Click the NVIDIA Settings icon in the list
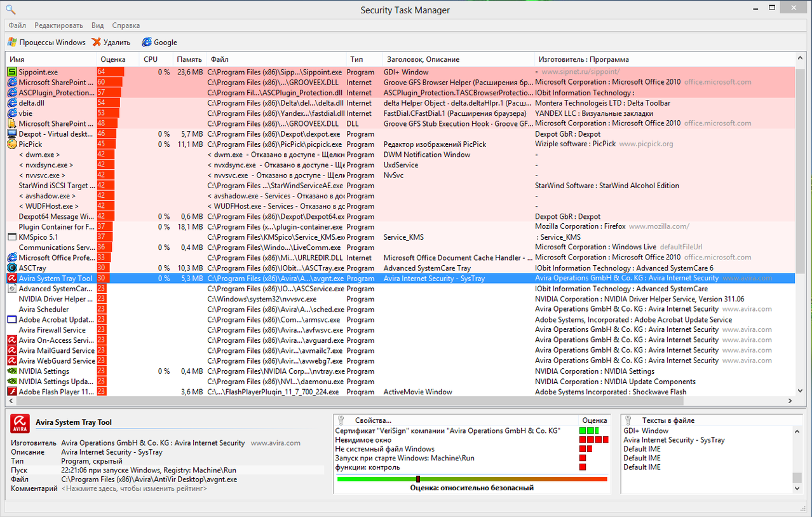Viewport: 812px width, 517px height. click(12, 371)
